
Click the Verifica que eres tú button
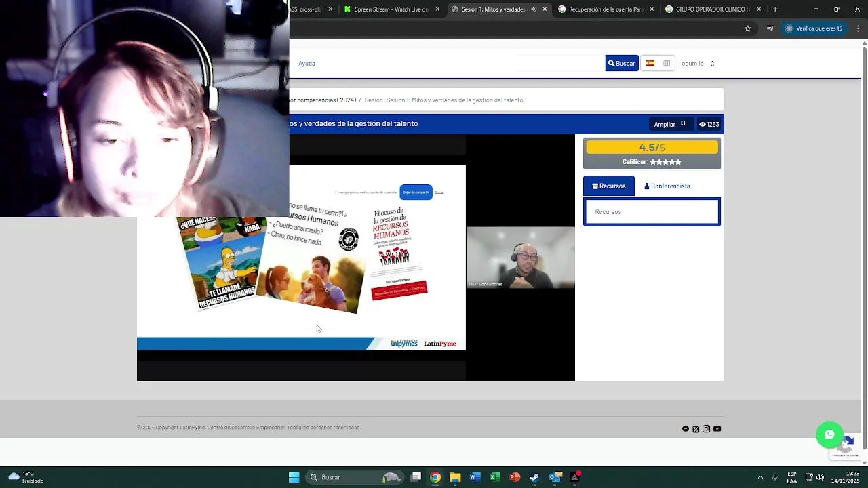coord(814,28)
